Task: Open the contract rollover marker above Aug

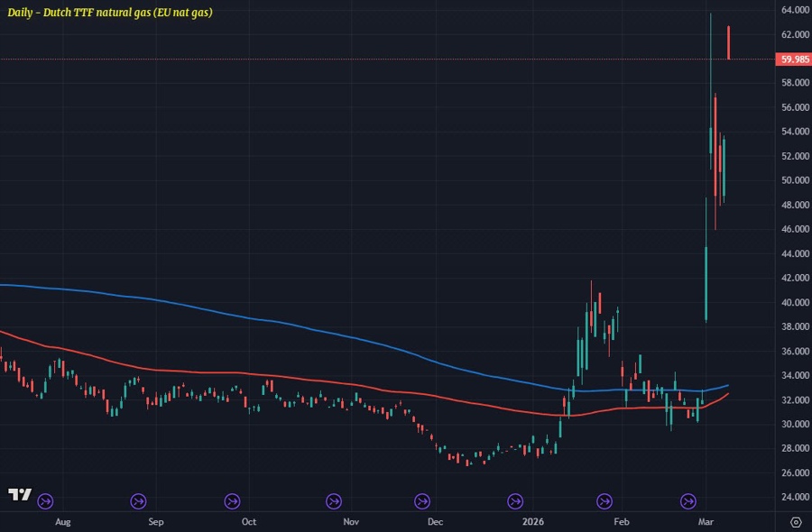Action: [46, 500]
